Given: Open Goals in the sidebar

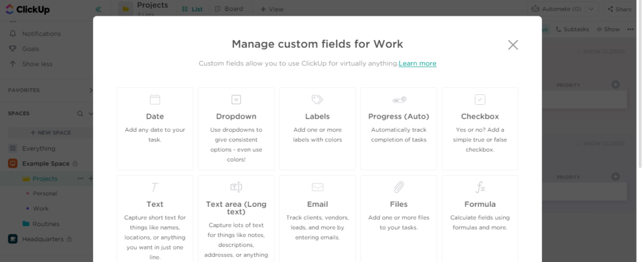Looking at the screenshot, I should [30, 49].
